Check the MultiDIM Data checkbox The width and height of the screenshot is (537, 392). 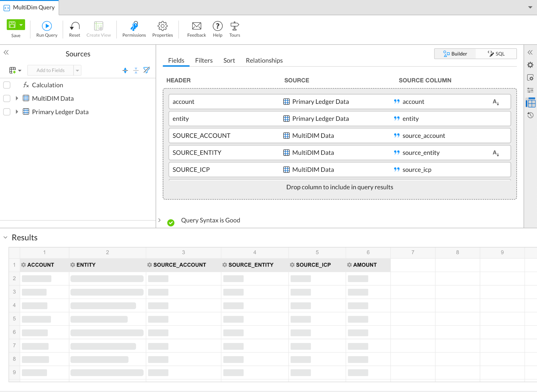[7, 98]
